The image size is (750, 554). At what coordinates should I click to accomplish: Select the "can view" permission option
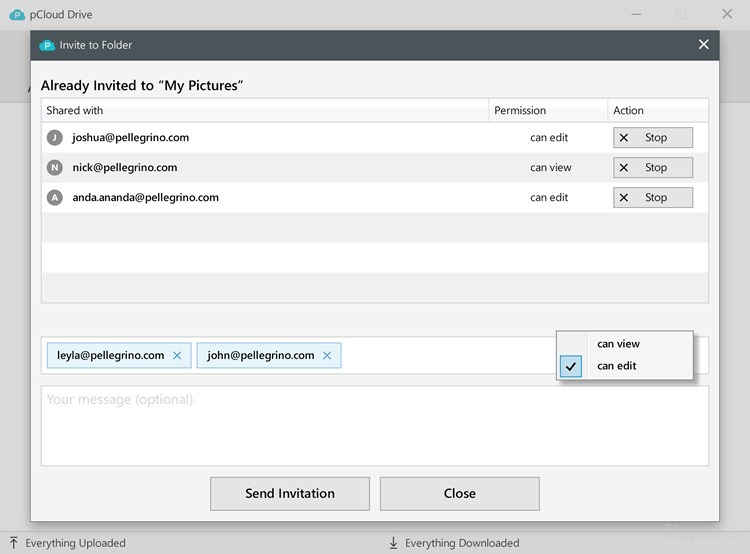coord(618,344)
